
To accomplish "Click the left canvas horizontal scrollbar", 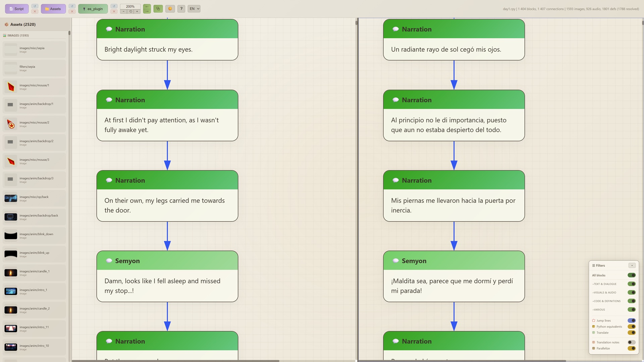I will pyautogui.click(x=175, y=361).
